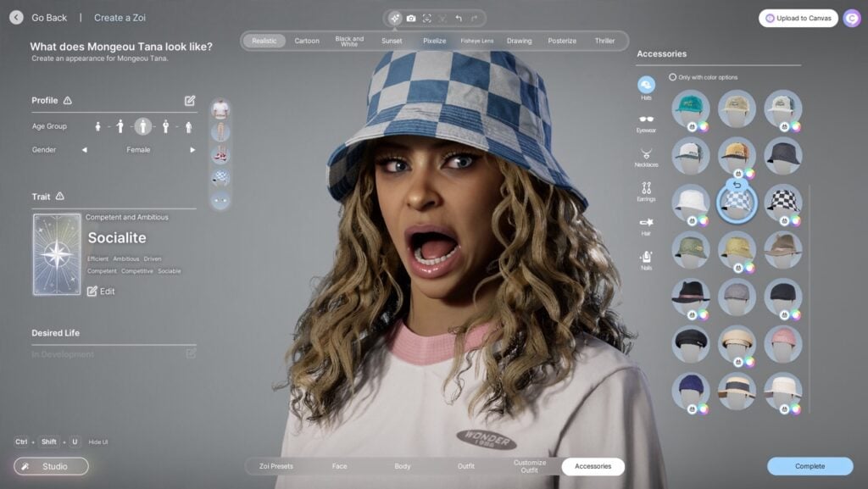
Task: Select the child age group figure
Action: tap(98, 127)
